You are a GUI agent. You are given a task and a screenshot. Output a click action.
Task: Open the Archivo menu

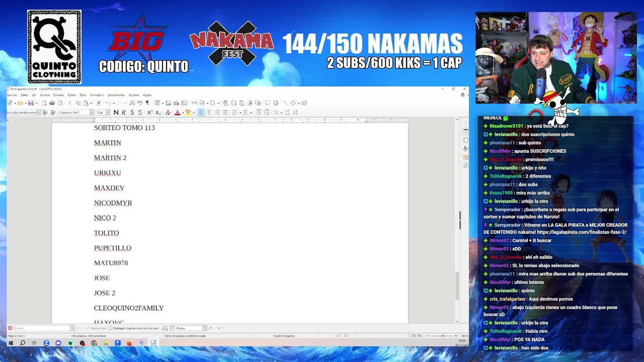coord(12,95)
